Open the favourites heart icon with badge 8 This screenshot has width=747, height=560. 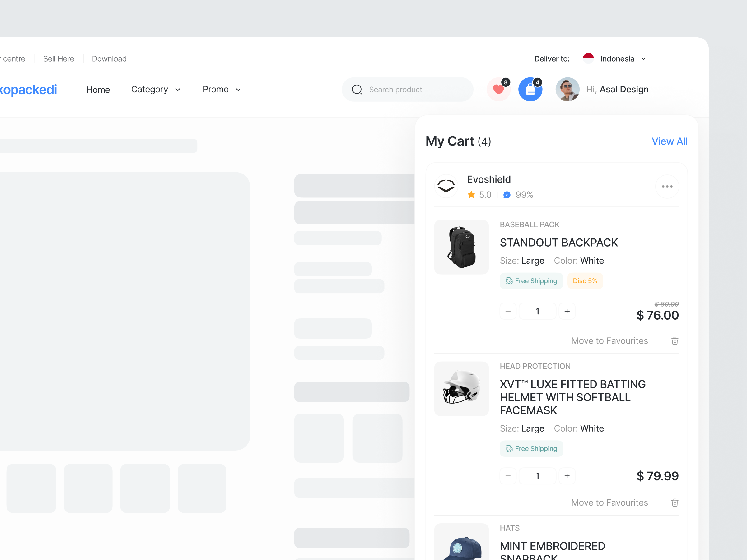[498, 90]
